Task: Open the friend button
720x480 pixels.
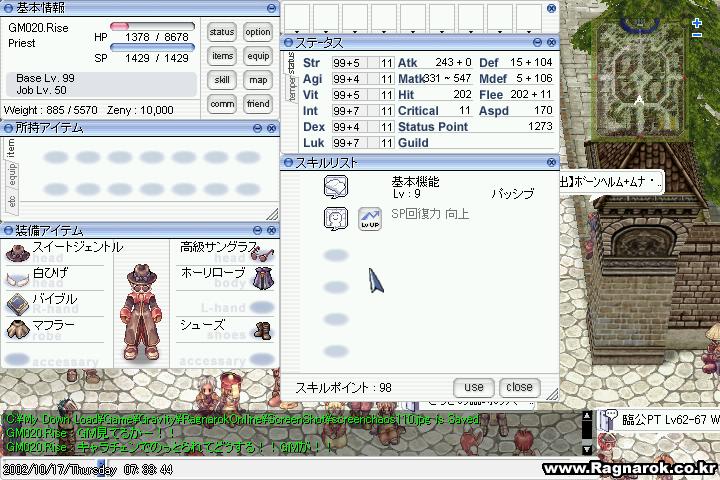Action: tap(258, 104)
